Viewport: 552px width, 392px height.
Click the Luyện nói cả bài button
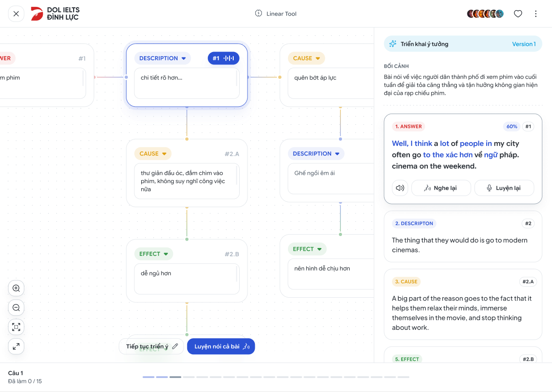[221, 346]
